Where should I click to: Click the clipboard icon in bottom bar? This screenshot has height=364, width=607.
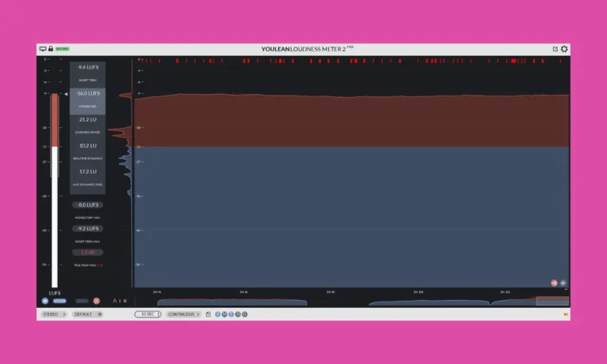click(209, 314)
